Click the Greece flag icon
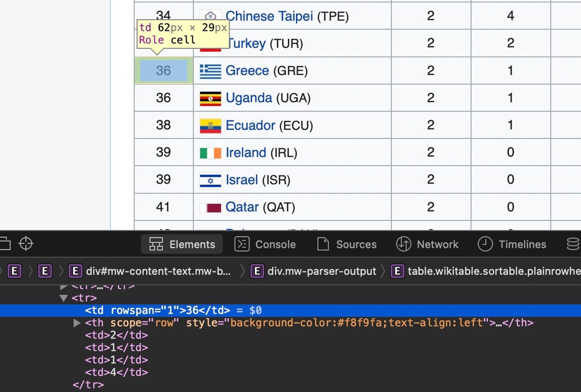581x392 pixels. pos(210,71)
